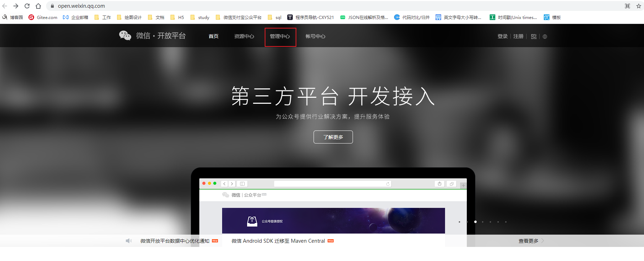Open the 时间戳(Unix timestamp) bookmark
The height and width of the screenshot is (261, 644).
[x=513, y=17]
